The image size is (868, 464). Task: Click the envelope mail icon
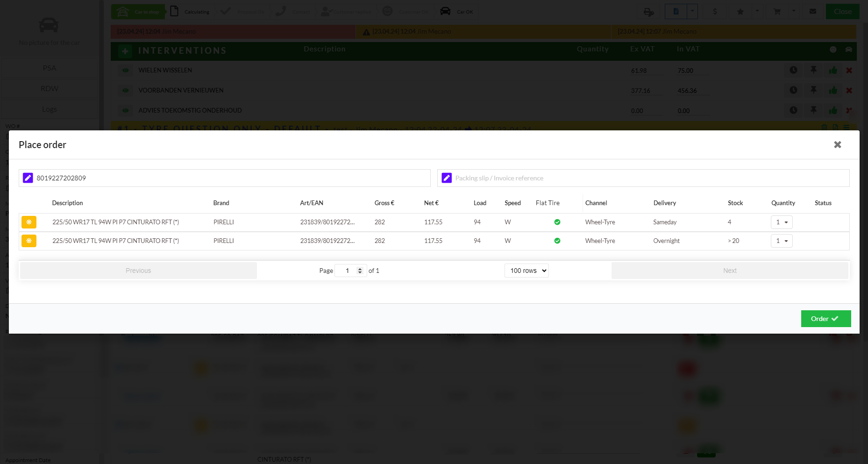tap(813, 12)
